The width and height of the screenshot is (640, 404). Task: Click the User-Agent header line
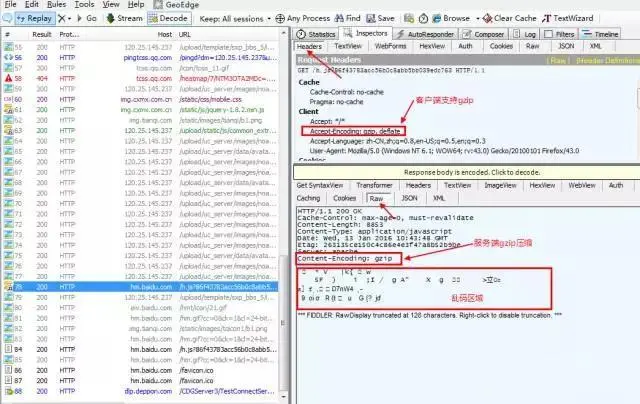[x=444, y=151]
